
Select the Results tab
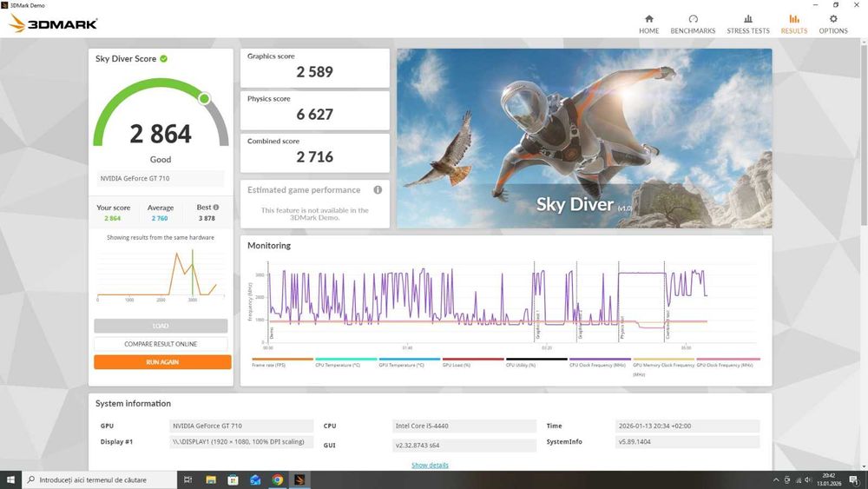tap(794, 24)
